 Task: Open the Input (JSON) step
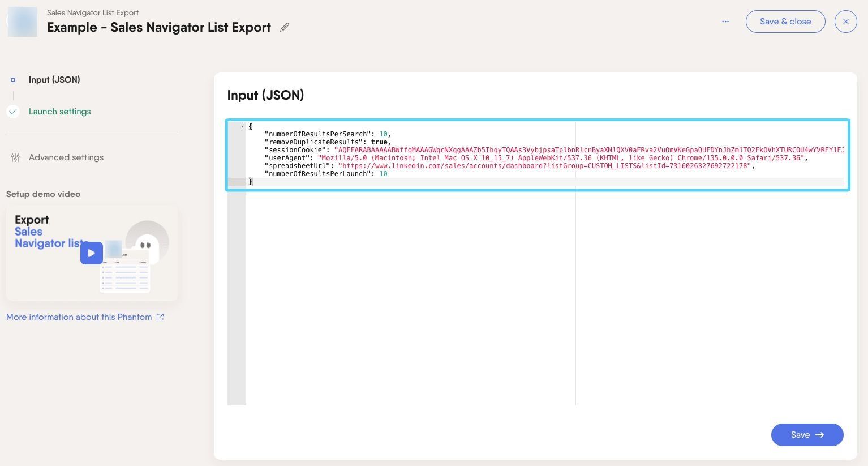pyautogui.click(x=54, y=80)
